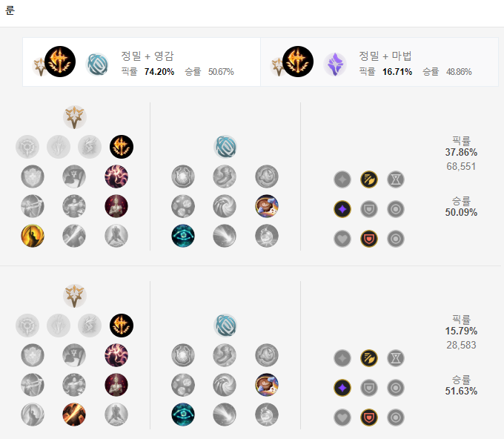The height and width of the screenshot is (439, 504).
Task: Click the golden Coup de Grace rune icon
Action: click(x=33, y=236)
